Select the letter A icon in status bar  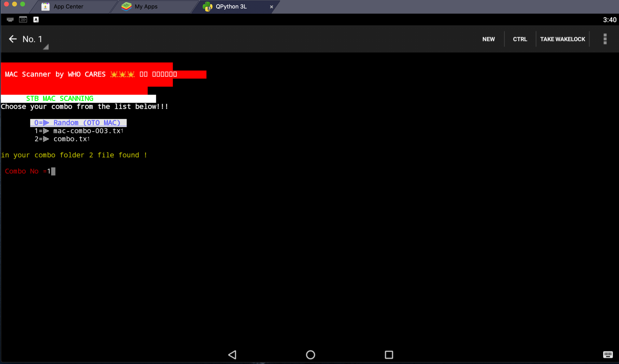36,19
